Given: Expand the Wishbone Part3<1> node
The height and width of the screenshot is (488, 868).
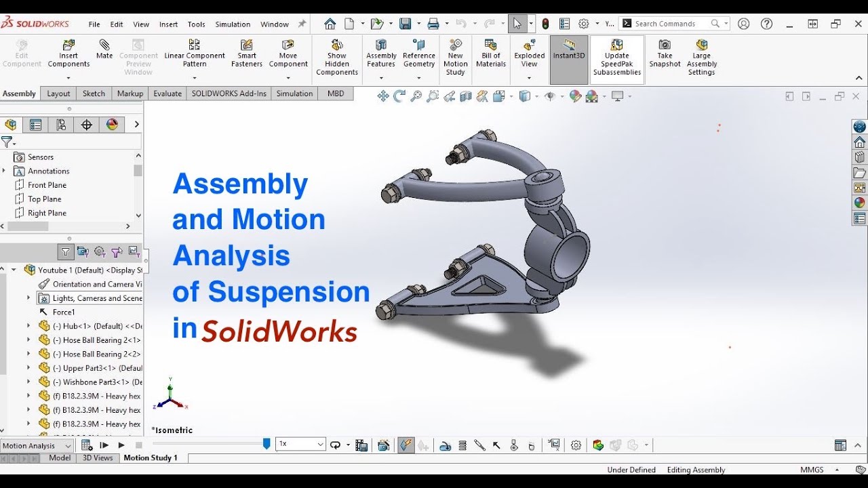Looking at the screenshot, I should [28, 382].
